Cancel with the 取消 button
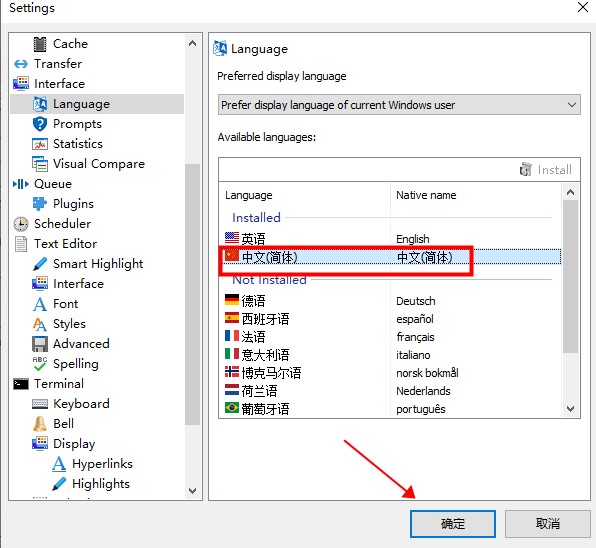 [x=548, y=524]
